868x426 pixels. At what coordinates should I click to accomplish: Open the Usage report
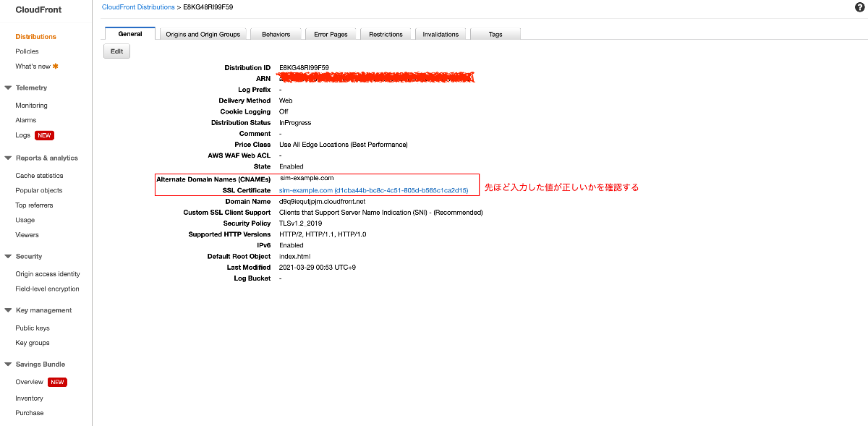pyautogui.click(x=25, y=220)
